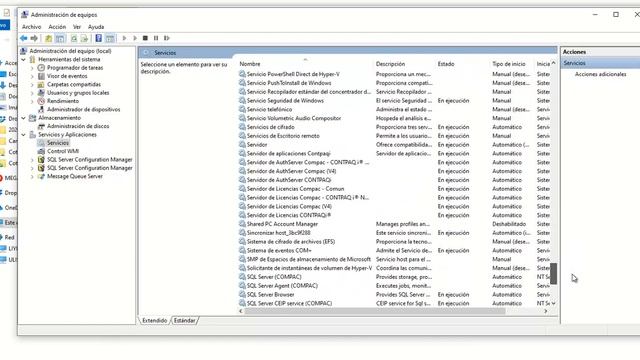The width and height of the screenshot is (640, 360).
Task: Click the horizontal scrollbar left arrow
Action: (241, 311)
